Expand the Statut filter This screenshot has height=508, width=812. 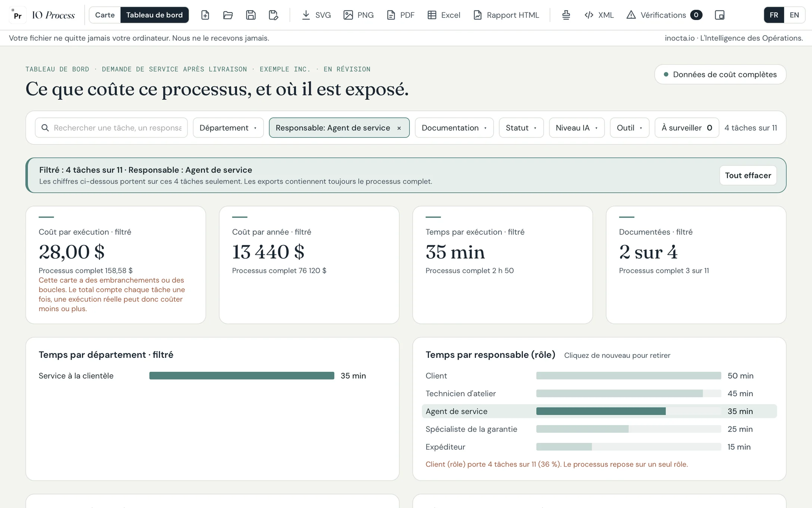click(521, 128)
